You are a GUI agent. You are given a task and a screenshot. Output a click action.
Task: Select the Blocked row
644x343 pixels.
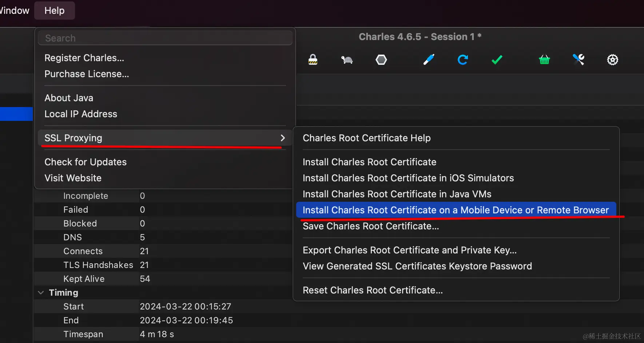(x=164, y=224)
